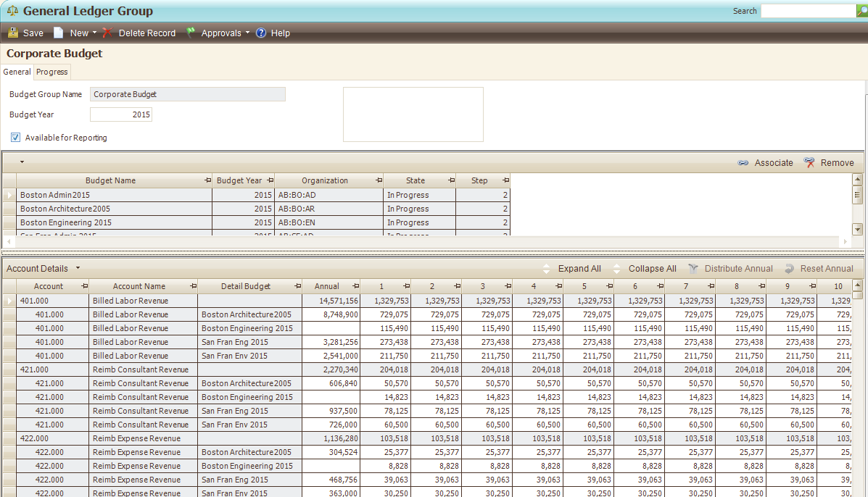Click the Approvals green flag icon
This screenshot has height=497, width=868.
[x=191, y=33]
